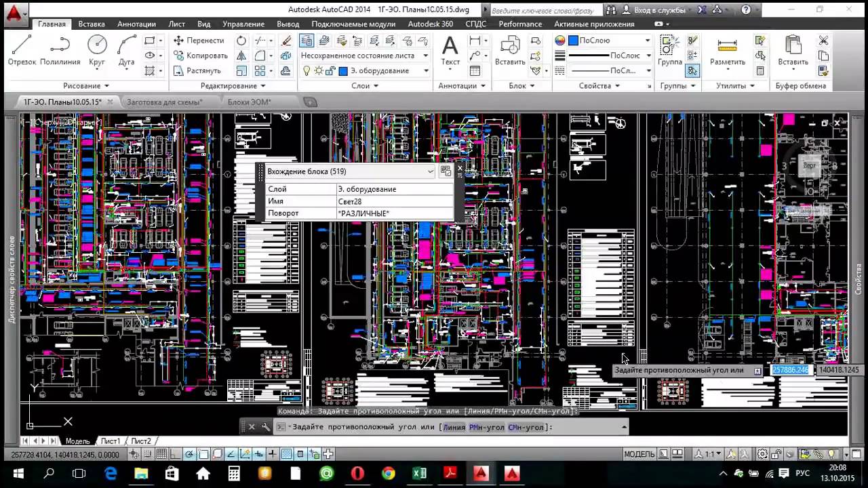The height and width of the screenshot is (488, 868).
Task: Open the Аннотации ribbon tab
Action: point(136,24)
